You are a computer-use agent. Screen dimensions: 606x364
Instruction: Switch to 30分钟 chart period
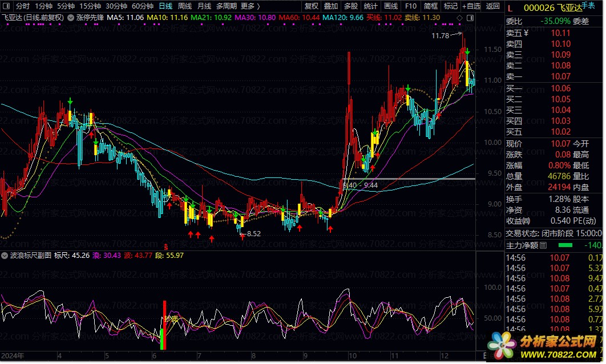pyautogui.click(x=116, y=6)
